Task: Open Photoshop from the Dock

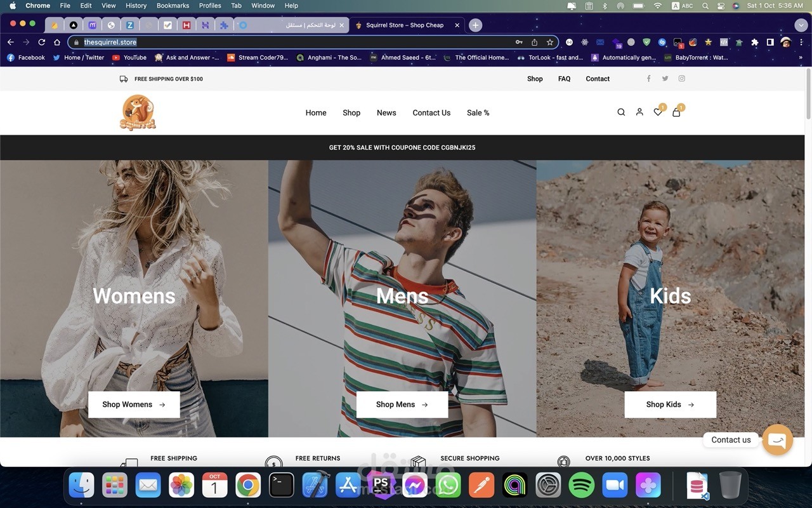Action: click(x=381, y=485)
